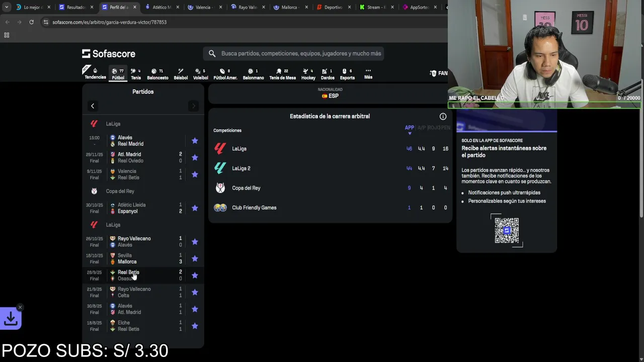
Task: Open Club Friendly Games statistics row
Action: tap(330, 208)
